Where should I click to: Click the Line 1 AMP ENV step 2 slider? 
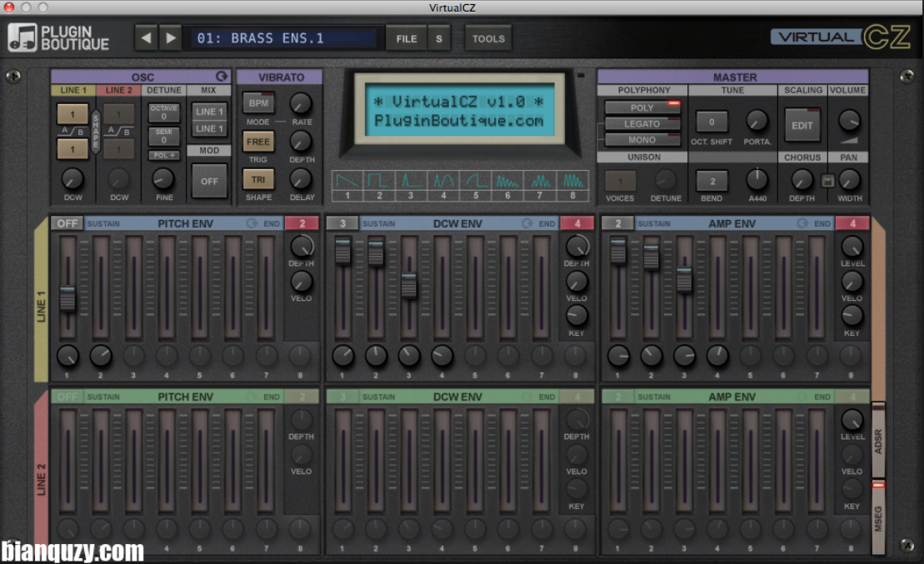pos(651,257)
